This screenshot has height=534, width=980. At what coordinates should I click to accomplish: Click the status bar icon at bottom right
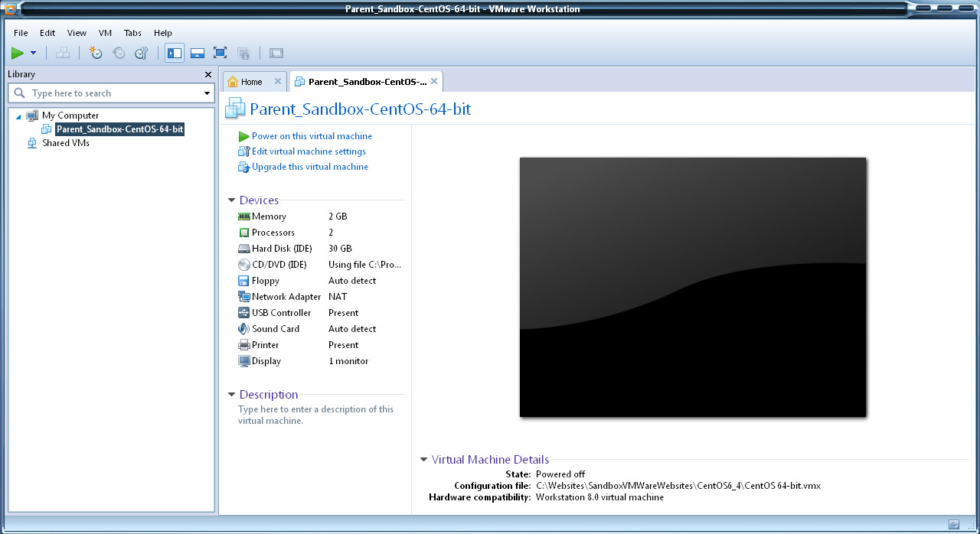click(x=953, y=525)
